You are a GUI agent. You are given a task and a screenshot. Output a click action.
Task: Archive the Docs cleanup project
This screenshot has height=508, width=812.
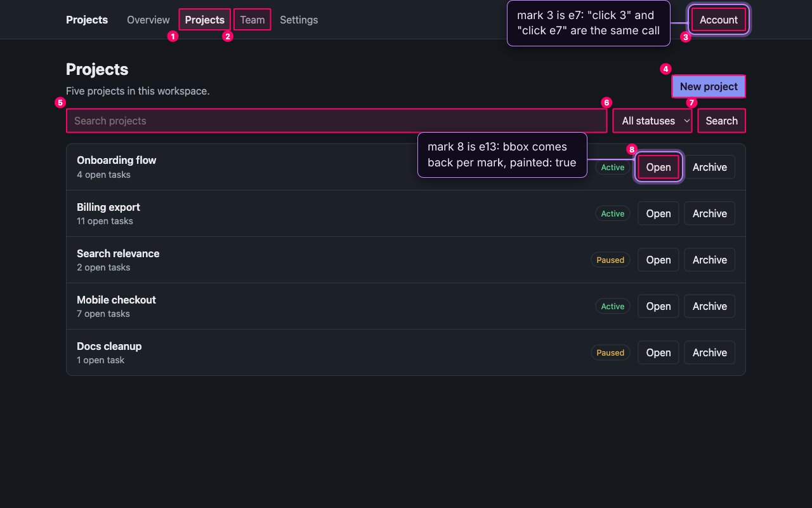point(710,352)
